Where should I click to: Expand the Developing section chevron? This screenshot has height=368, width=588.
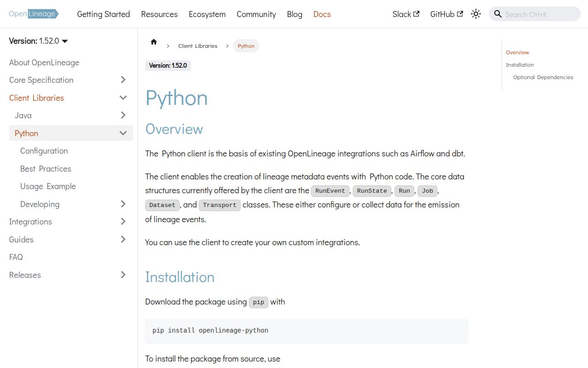coord(123,204)
